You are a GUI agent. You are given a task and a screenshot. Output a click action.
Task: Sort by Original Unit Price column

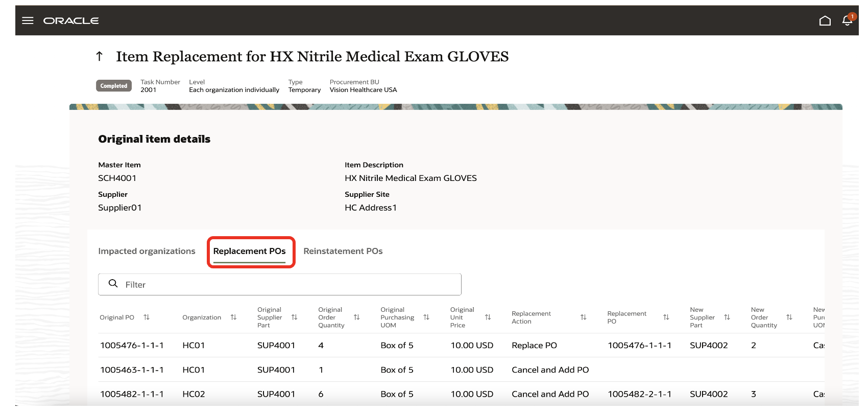(488, 317)
